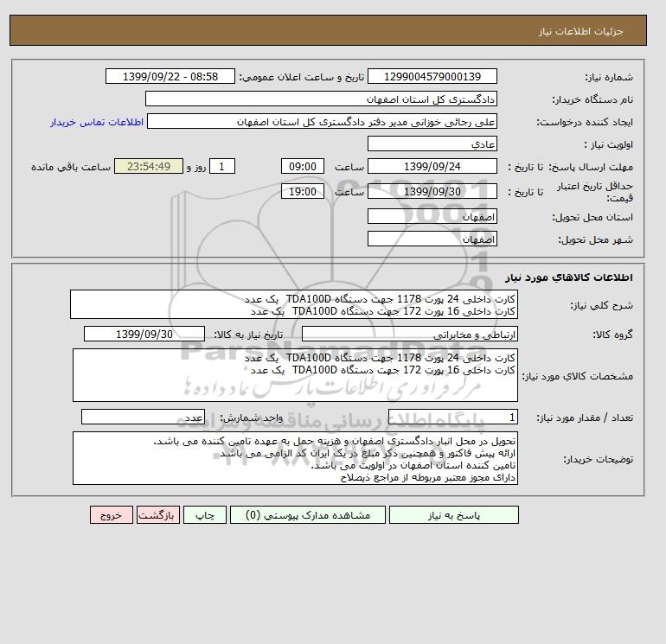Click the واحد شمارش label
This screenshot has height=644, width=666.
[x=251, y=418]
